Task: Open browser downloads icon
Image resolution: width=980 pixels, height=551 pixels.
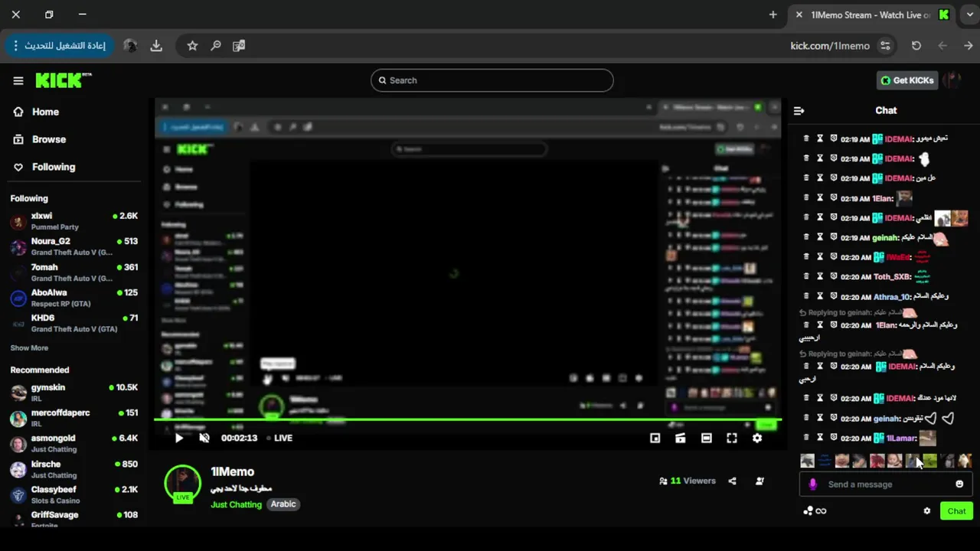Action: click(x=156, y=46)
